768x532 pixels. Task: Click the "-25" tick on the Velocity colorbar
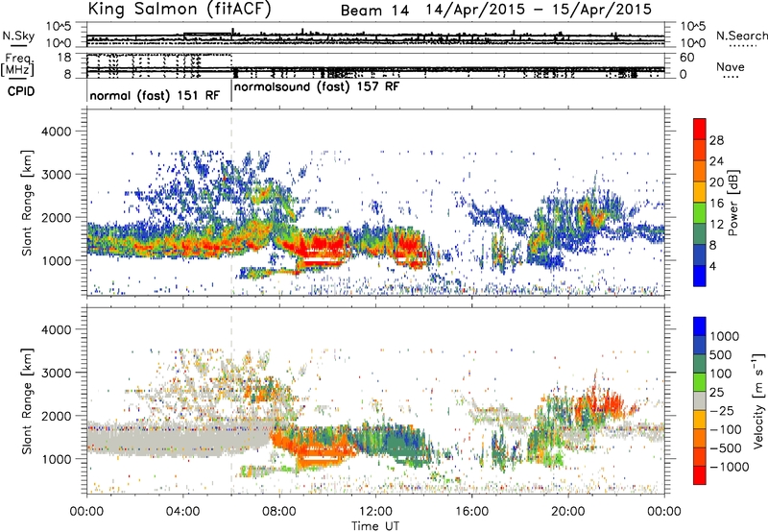click(x=723, y=411)
